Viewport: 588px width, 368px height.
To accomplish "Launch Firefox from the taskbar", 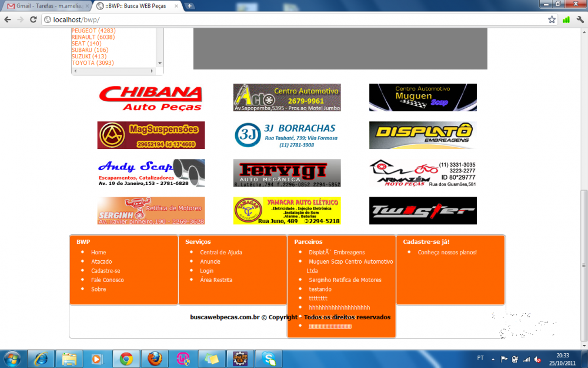I will [x=155, y=359].
